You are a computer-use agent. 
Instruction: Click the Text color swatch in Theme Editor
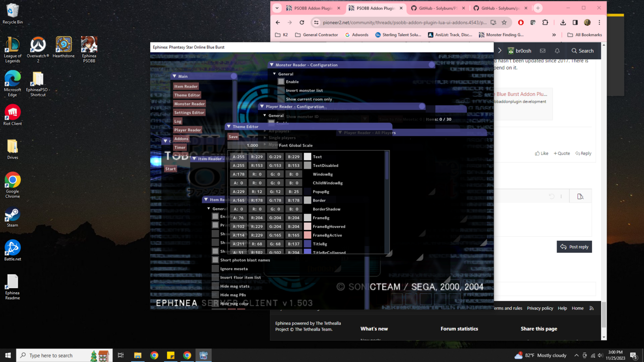click(307, 157)
